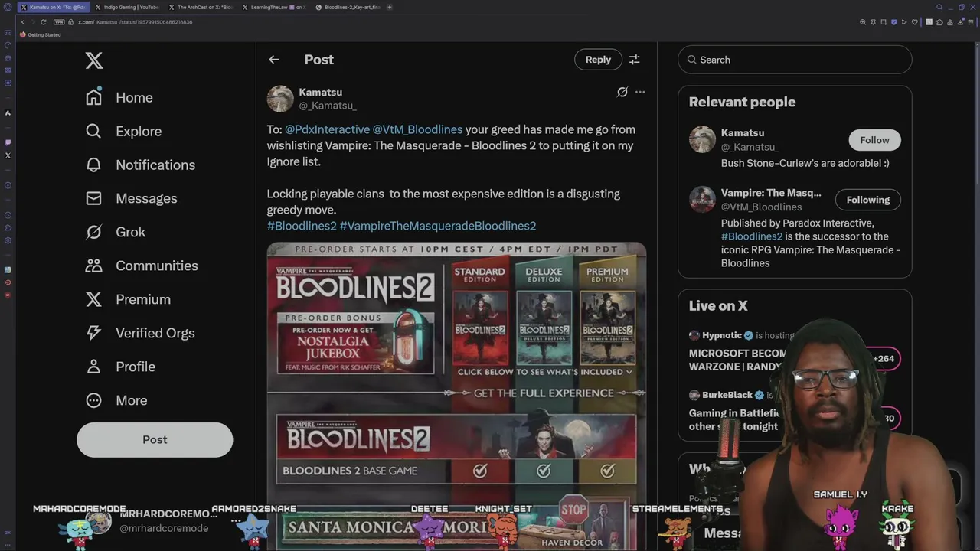The width and height of the screenshot is (980, 551).
Task: Open #VampireTheMasqueradeBloodlines2 hashtag
Action: (438, 226)
